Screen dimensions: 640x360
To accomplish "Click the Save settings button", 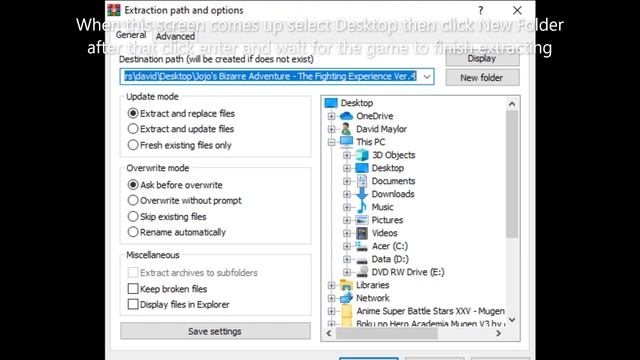I will (215, 331).
